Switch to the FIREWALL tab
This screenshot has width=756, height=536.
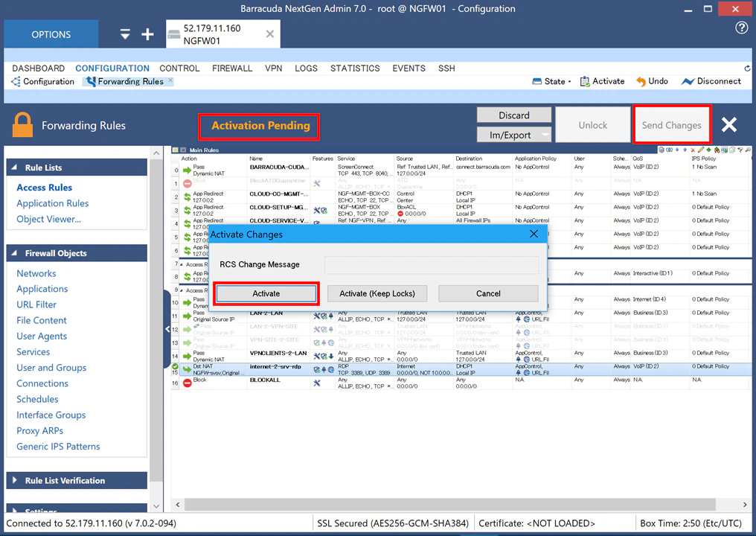pyautogui.click(x=232, y=68)
